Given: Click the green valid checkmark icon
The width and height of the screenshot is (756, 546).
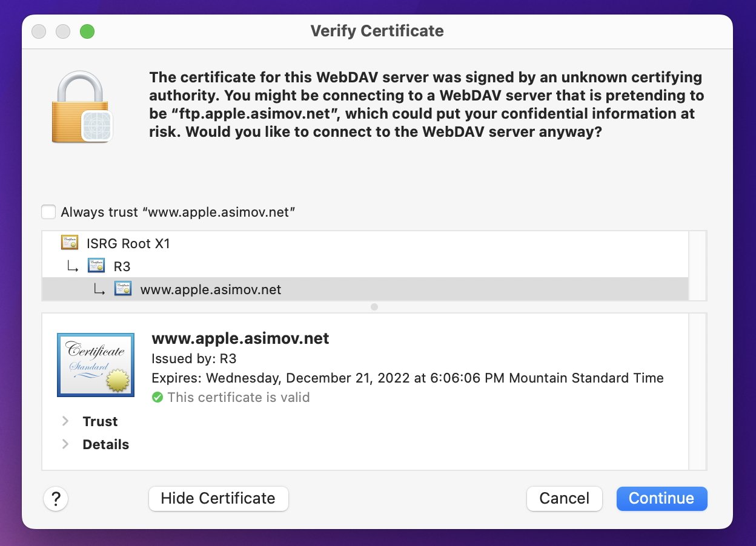Looking at the screenshot, I should click(157, 398).
